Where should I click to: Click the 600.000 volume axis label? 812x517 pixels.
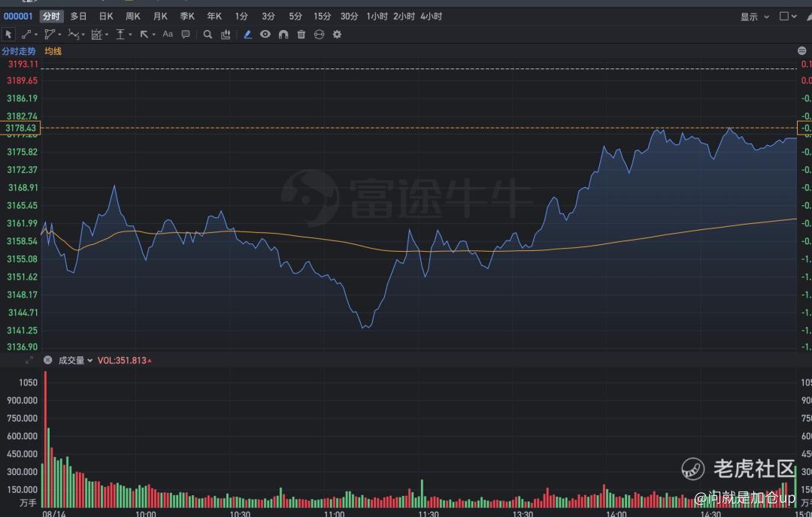click(23, 436)
